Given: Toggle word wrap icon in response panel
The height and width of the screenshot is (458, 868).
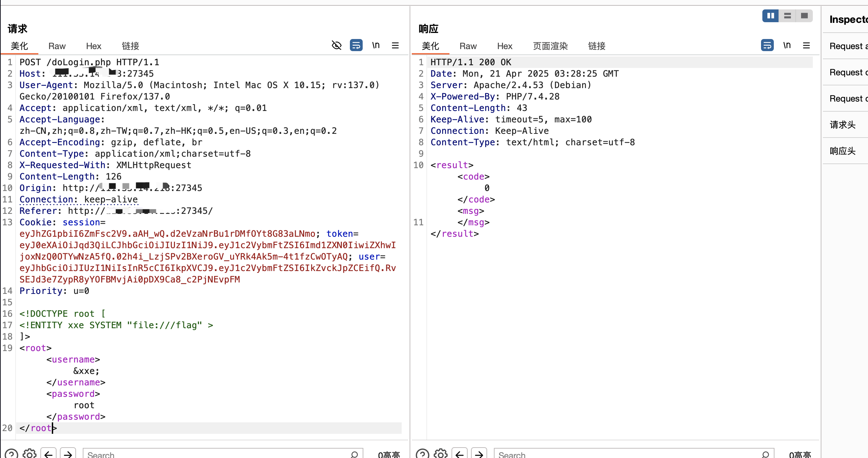Looking at the screenshot, I should (767, 45).
